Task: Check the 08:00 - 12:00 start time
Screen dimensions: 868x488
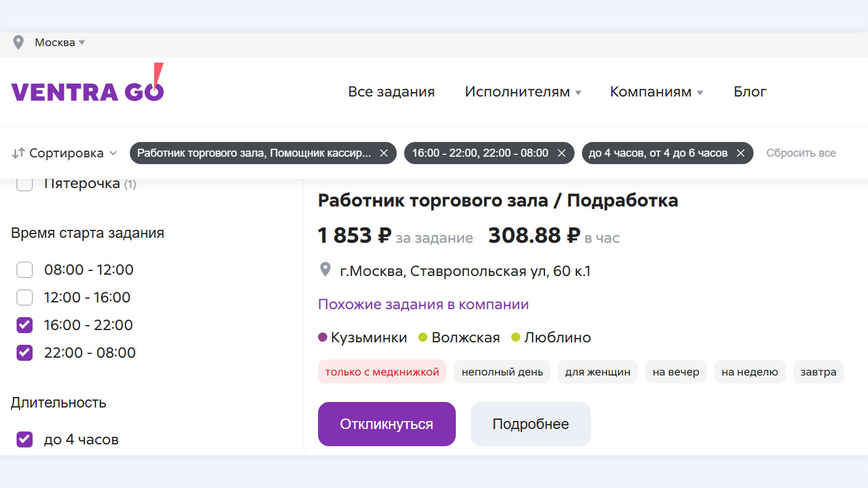Action: click(x=25, y=270)
